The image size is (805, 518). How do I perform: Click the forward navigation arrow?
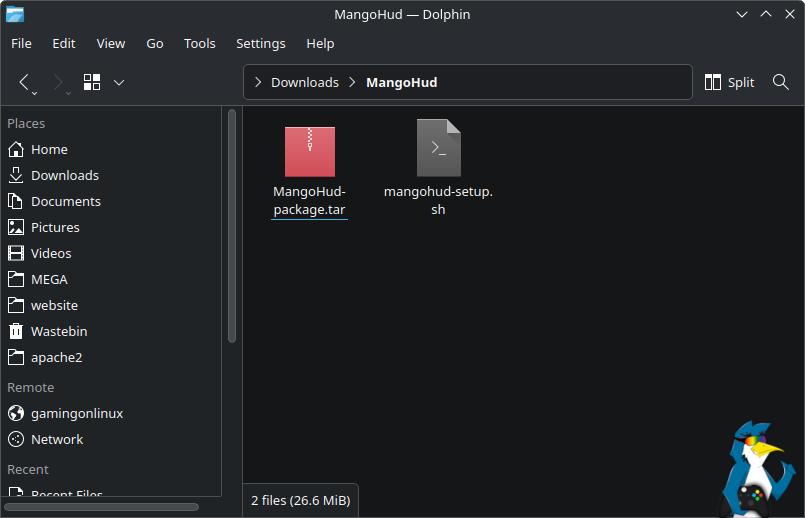58,82
